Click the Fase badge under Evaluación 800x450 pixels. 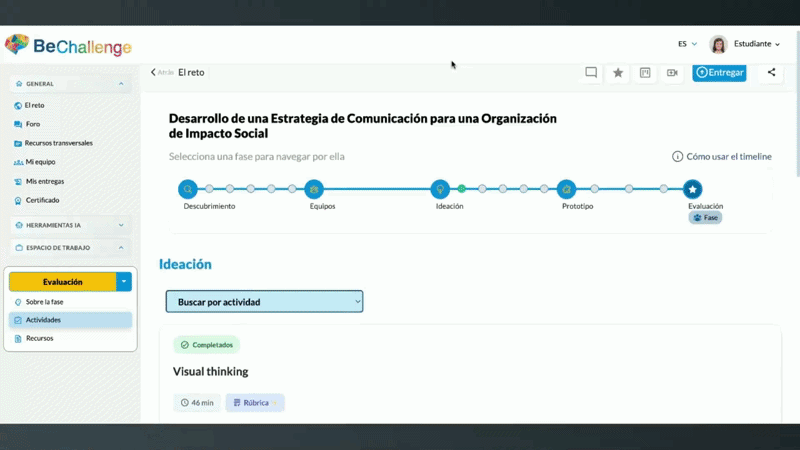pos(705,218)
